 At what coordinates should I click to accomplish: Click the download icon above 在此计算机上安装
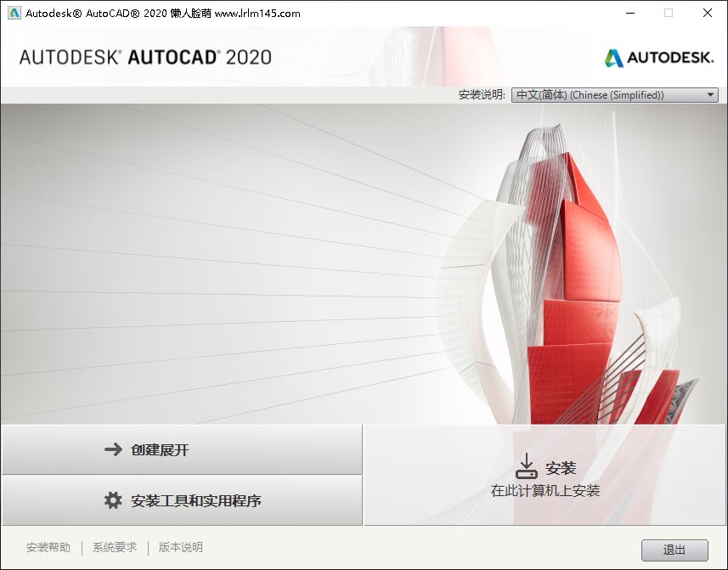click(x=527, y=466)
